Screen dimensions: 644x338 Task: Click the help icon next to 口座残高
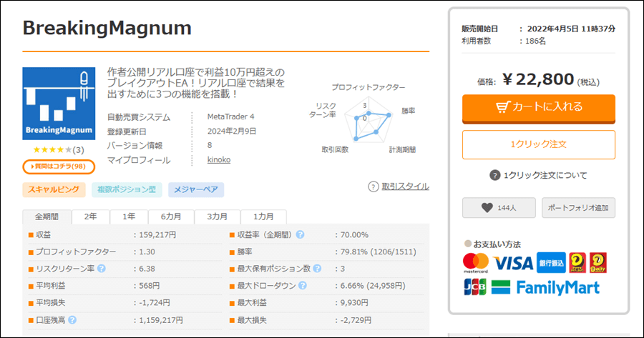point(72,319)
